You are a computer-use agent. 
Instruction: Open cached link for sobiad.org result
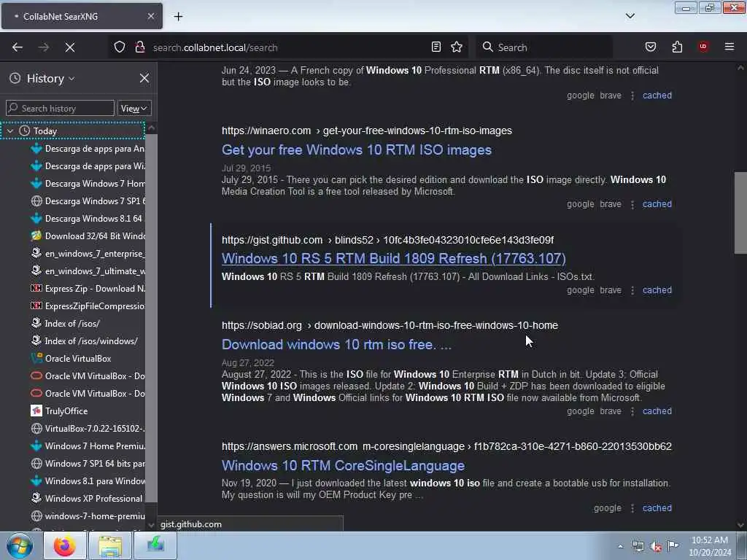click(657, 411)
